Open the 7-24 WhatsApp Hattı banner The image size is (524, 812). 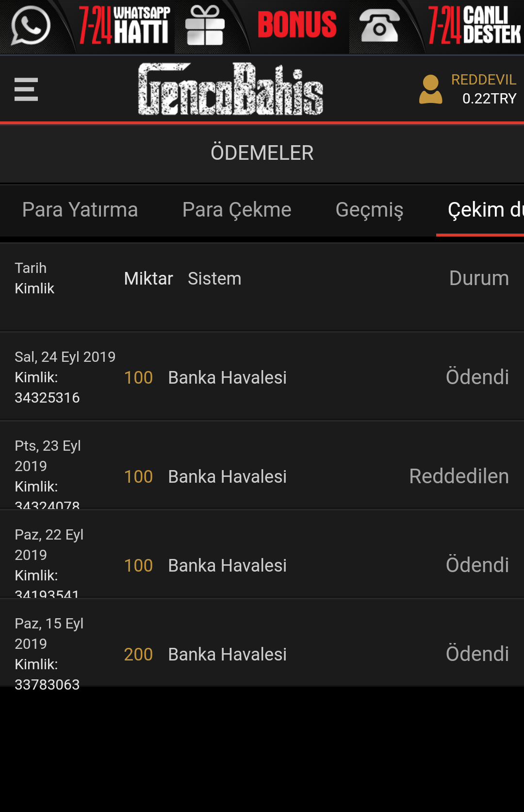(x=125, y=25)
